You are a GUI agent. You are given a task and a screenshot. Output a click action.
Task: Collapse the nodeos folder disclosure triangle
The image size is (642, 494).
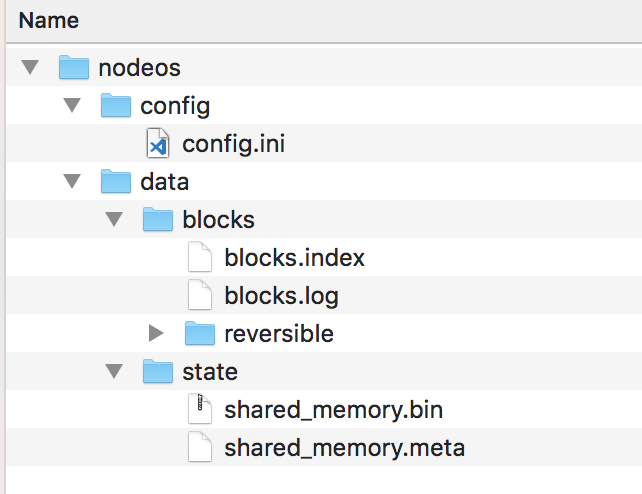click(x=30, y=68)
